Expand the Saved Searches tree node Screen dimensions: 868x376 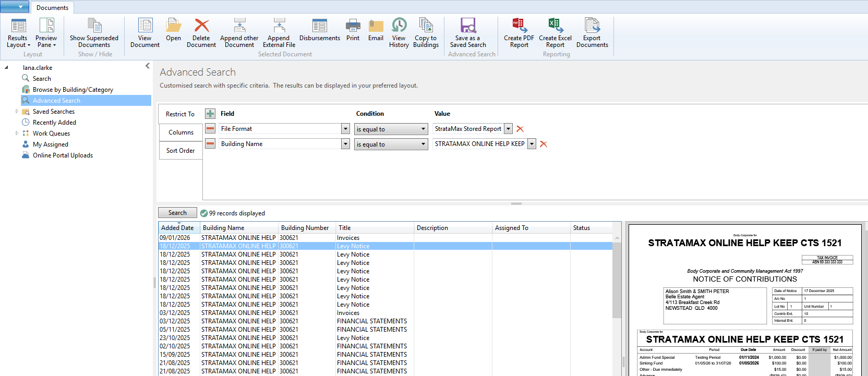click(x=17, y=112)
